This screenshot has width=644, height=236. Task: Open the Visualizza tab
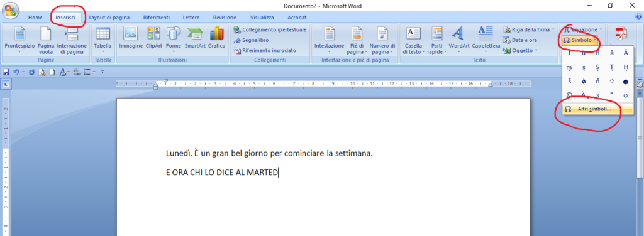tap(262, 18)
